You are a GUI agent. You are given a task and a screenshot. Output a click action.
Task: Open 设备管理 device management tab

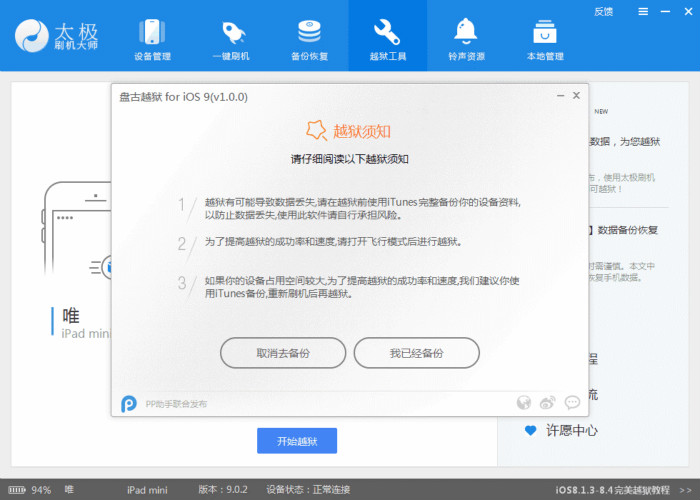click(x=152, y=39)
